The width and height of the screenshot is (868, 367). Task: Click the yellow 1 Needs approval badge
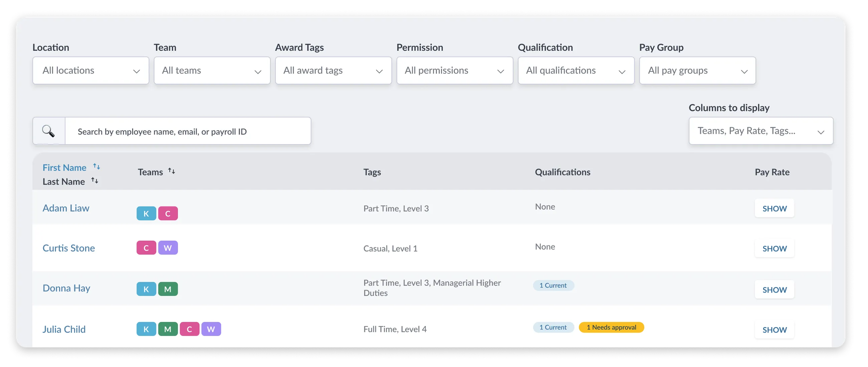611,327
